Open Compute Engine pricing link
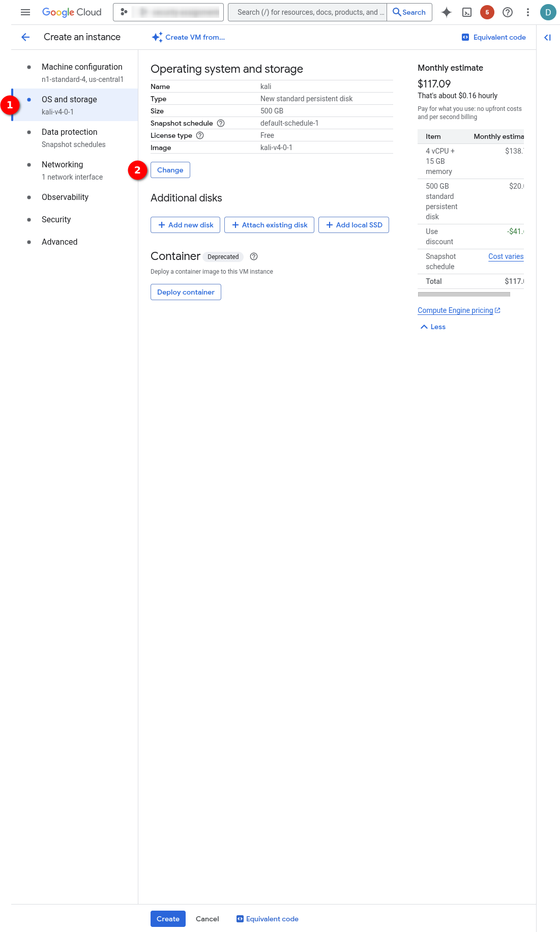This screenshot has width=560, height=932. point(459,310)
